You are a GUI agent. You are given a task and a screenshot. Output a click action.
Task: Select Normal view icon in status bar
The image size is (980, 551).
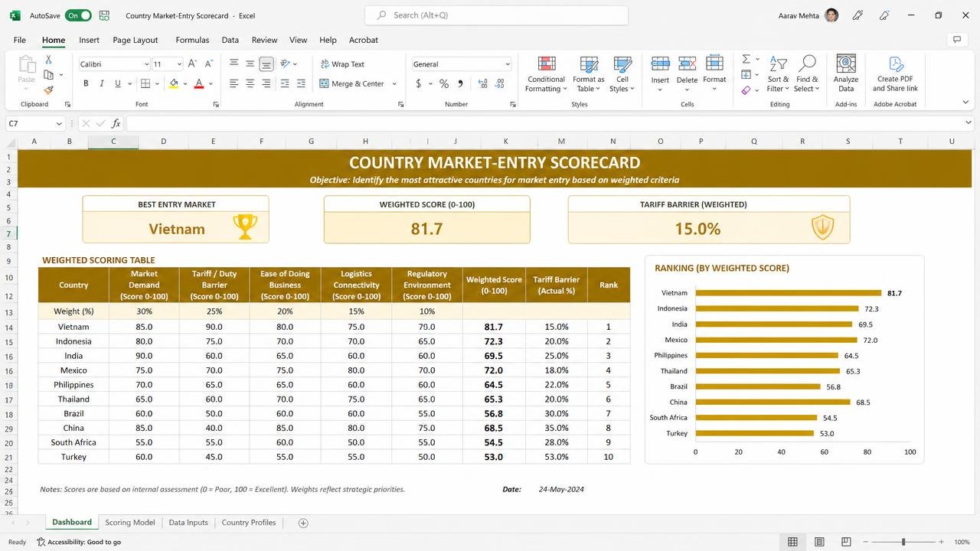point(792,542)
